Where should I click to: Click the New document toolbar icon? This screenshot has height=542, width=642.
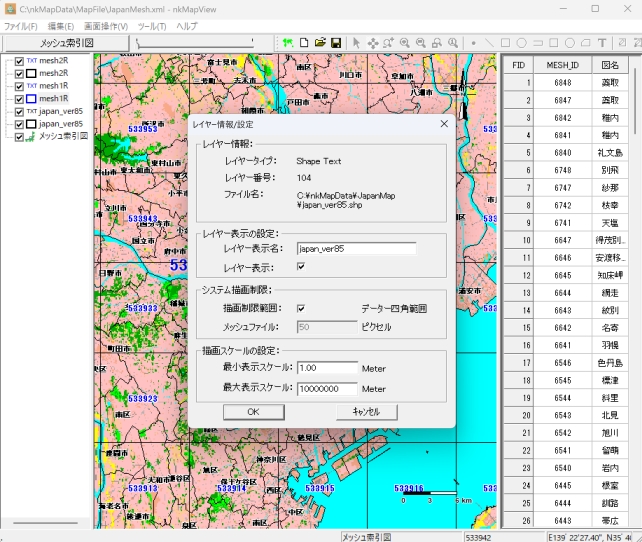[303, 43]
